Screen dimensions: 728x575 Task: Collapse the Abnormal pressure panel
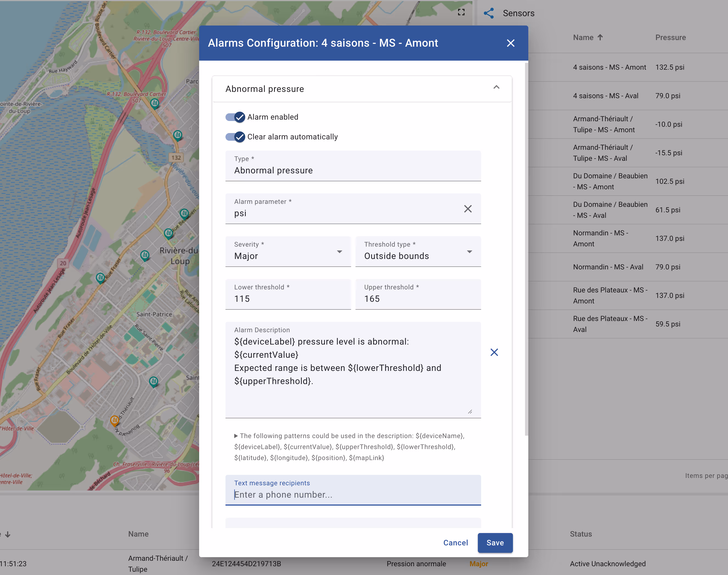[x=496, y=88]
